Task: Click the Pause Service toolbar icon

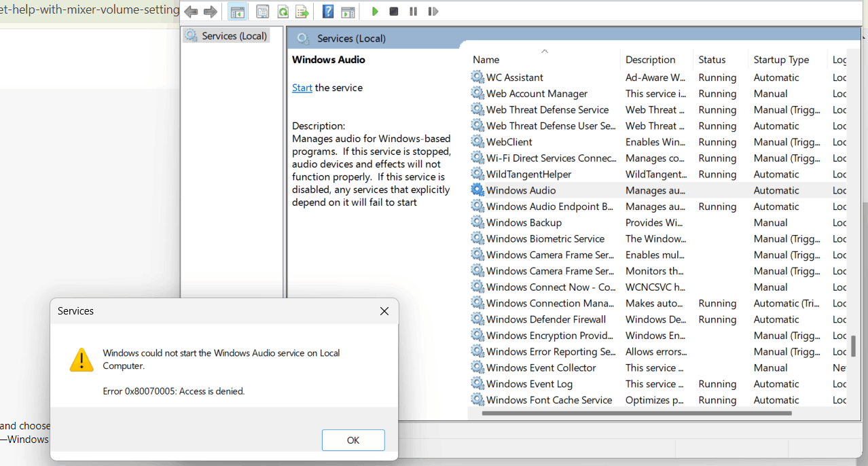Action: click(413, 12)
